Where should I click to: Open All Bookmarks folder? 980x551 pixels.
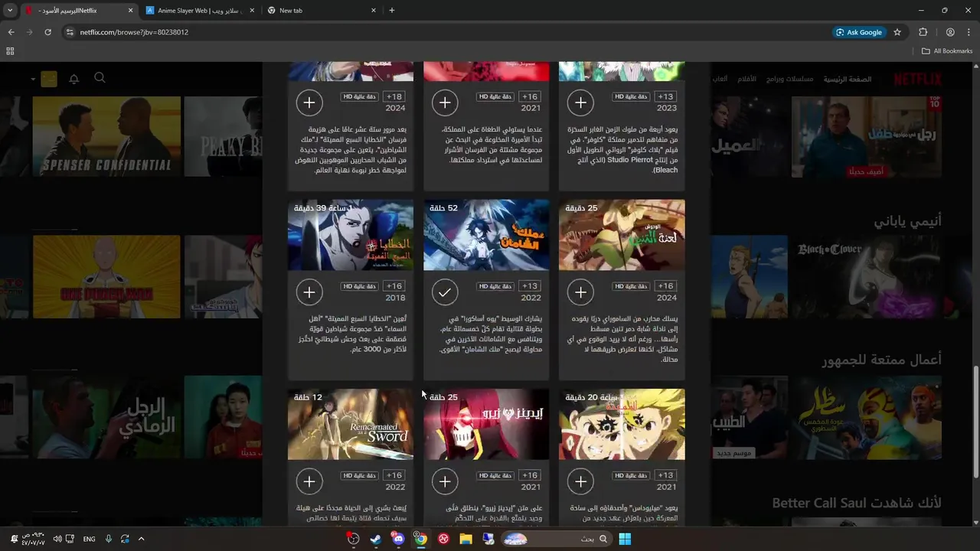point(947,51)
